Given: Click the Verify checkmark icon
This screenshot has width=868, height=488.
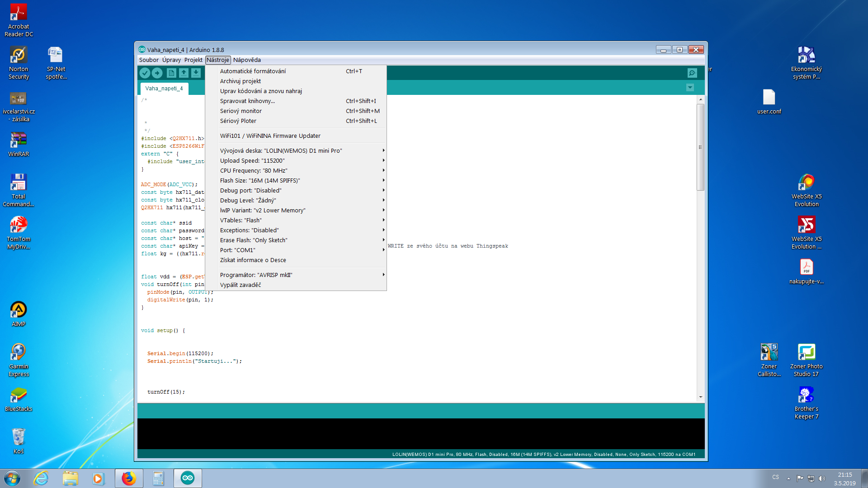Looking at the screenshot, I should point(145,73).
